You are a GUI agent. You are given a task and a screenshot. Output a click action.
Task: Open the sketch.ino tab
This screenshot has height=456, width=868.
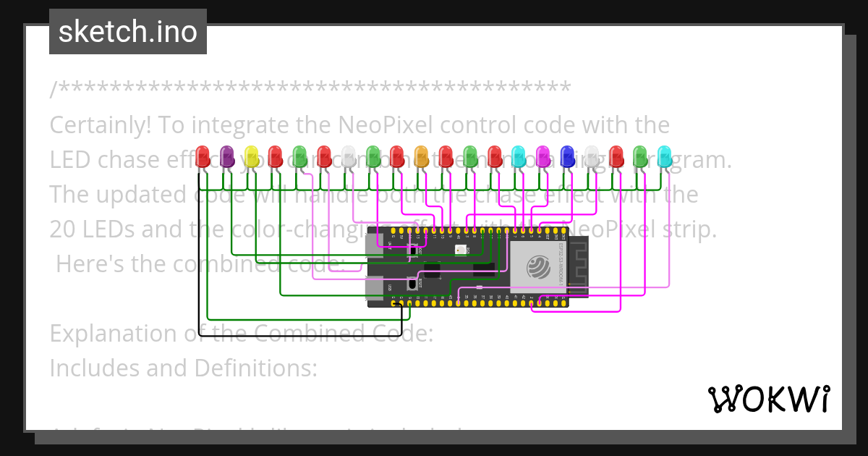[x=127, y=31]
